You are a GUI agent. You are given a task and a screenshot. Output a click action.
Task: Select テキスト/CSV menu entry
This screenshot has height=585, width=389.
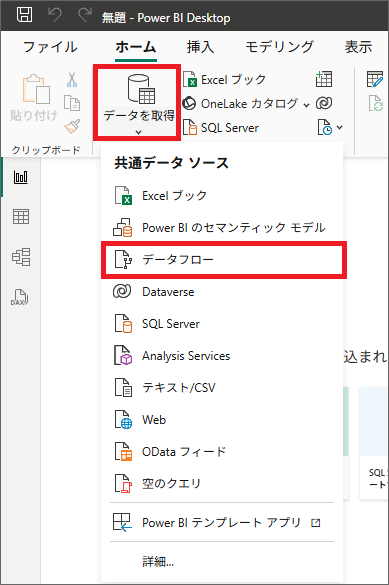[x=222, y=388]
